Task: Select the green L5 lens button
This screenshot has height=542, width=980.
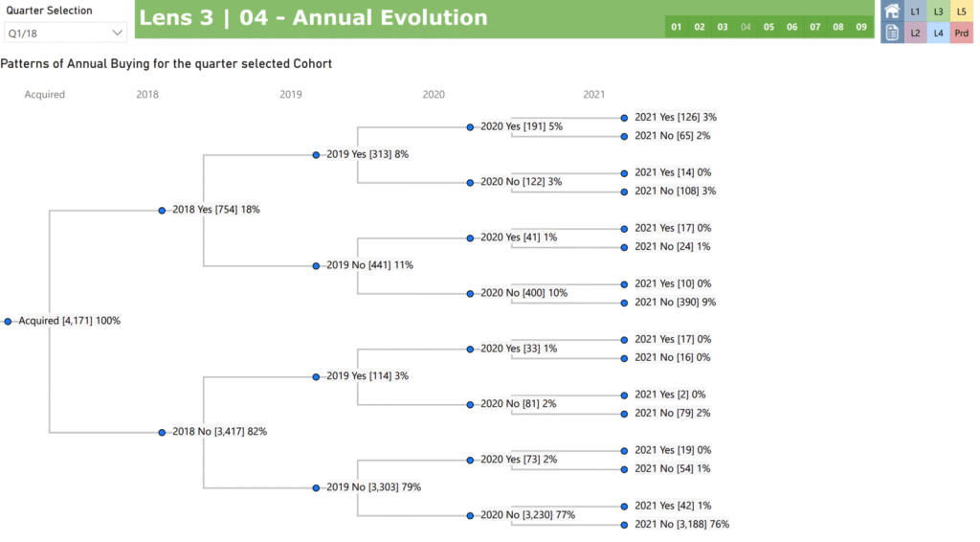Action: [961, 11]
